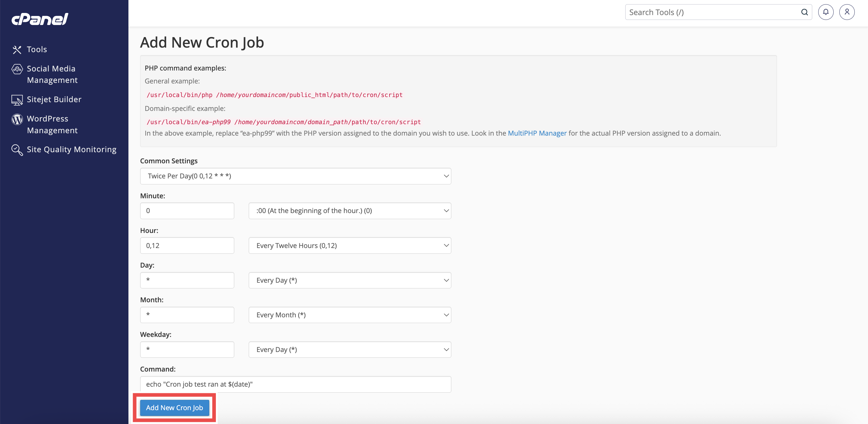Open the Every Twelve Hours dropdown
The image size is (868, 424).
point(349,246)
